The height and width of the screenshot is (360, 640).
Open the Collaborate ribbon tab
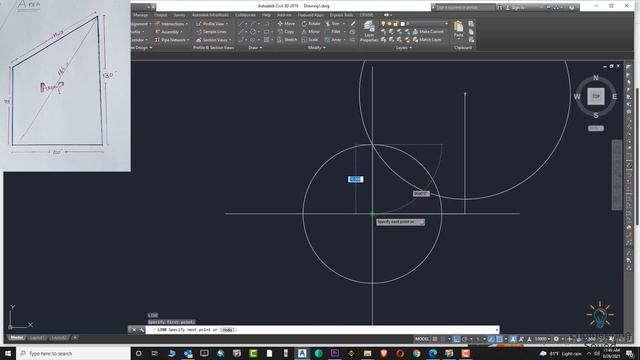pyautogui.click(x=245, y=15)
